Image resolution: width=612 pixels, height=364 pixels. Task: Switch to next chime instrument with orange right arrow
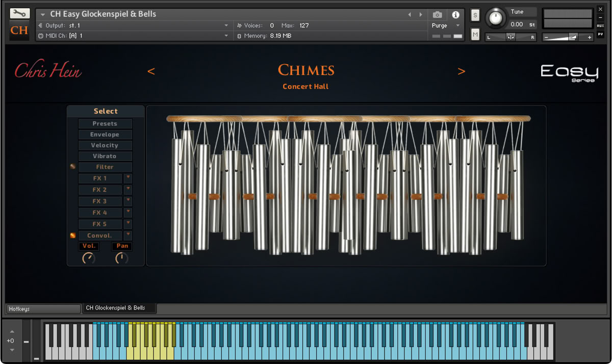tap(461, 71)
